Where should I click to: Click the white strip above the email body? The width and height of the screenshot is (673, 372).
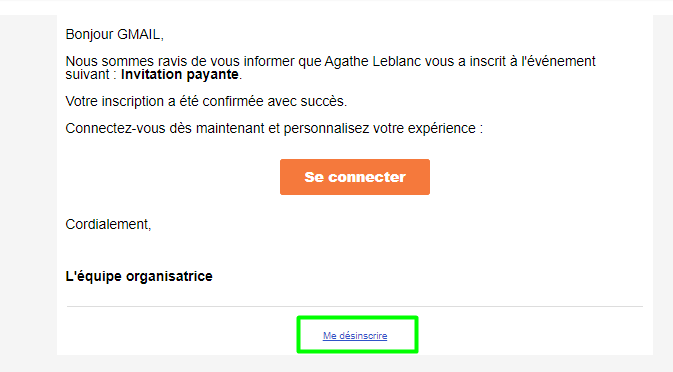[x=336, y=7]
